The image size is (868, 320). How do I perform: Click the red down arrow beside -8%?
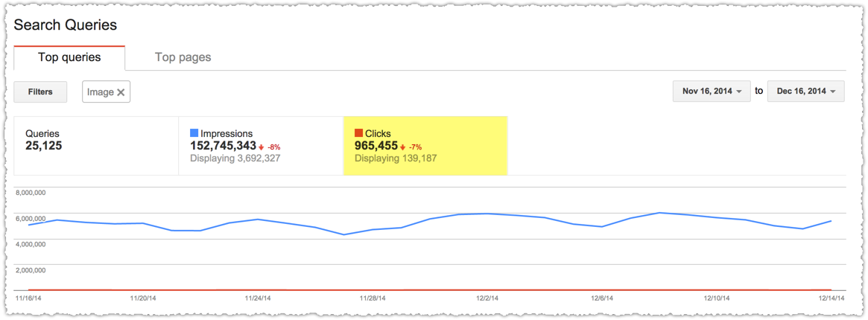click(x=262, y=147)
